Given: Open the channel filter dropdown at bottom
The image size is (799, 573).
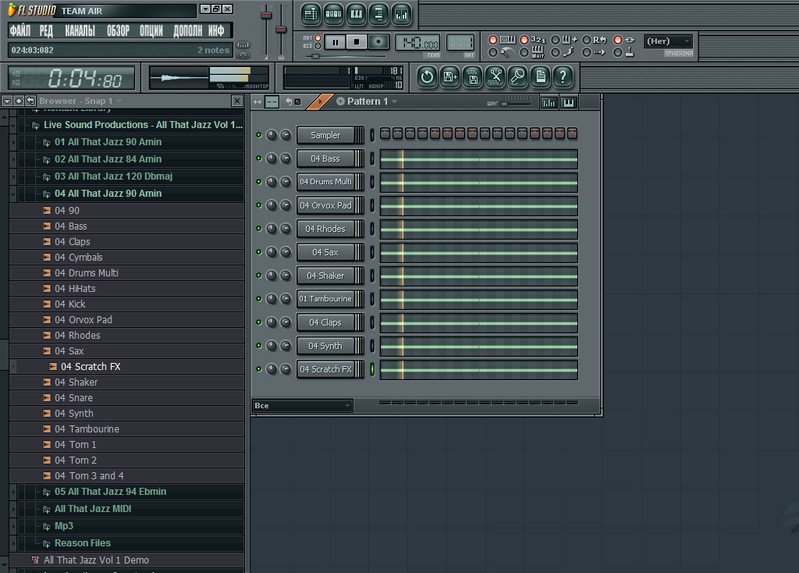Looking at the screenshot, I should point(301,406).
